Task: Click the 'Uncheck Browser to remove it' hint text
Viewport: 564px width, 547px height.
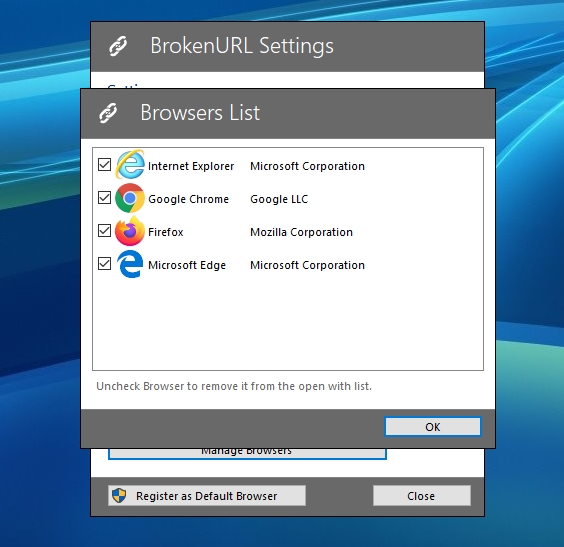Action: coord(234,386)
